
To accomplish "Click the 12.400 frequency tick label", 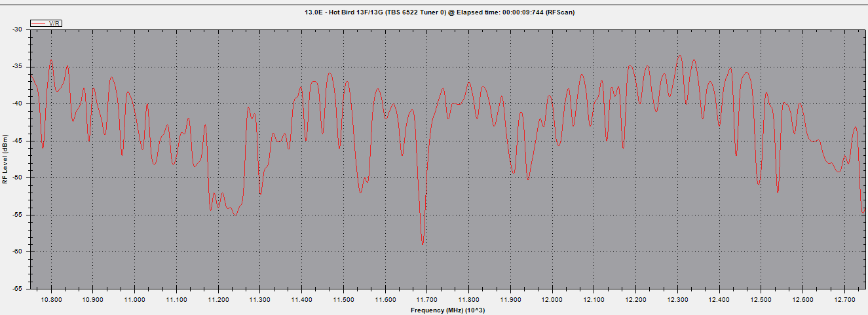I will 719,299.
